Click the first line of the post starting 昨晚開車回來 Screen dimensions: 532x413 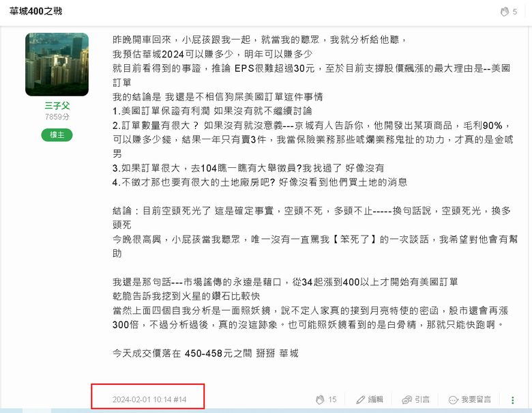[260, 40]
